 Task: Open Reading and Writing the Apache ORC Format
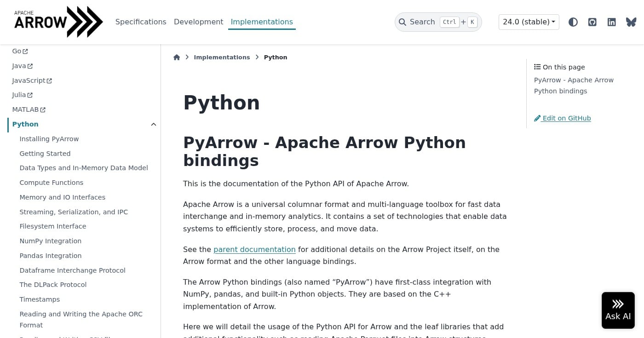pyautogui.click(x=81, y=320)
